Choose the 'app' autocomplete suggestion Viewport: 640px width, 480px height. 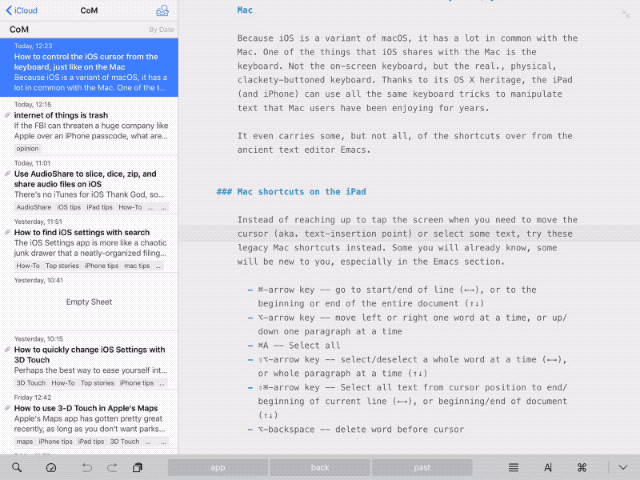pos(218,467)
